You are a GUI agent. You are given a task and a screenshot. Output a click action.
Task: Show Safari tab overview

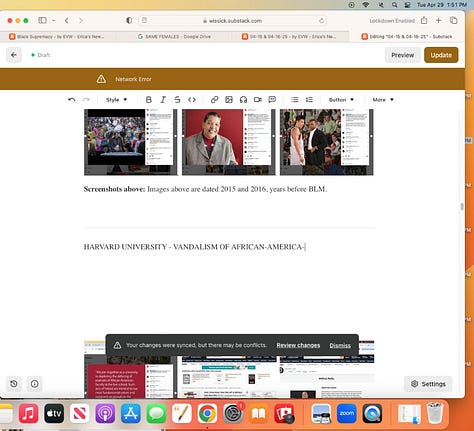point(454,20)
